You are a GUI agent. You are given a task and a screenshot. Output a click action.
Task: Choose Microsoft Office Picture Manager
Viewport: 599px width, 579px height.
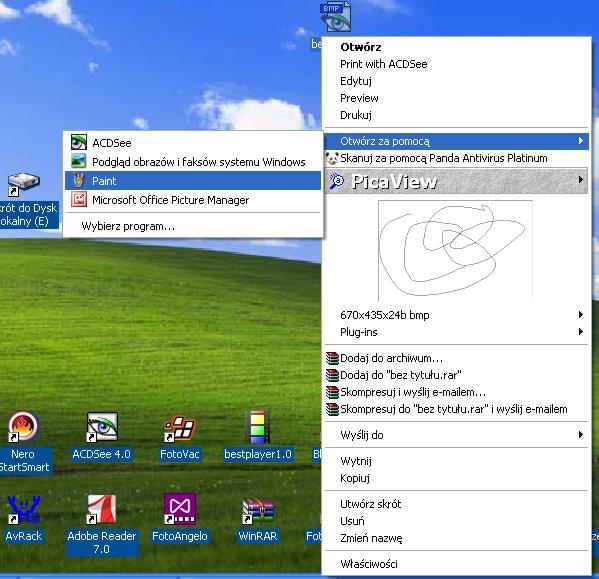[x=193, y=199]
